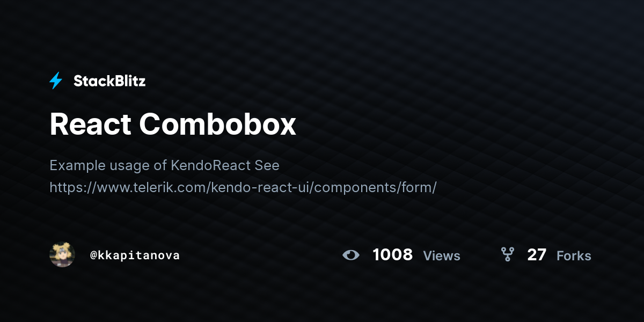Click the word "React" in the heading

[x=90, y=125]
